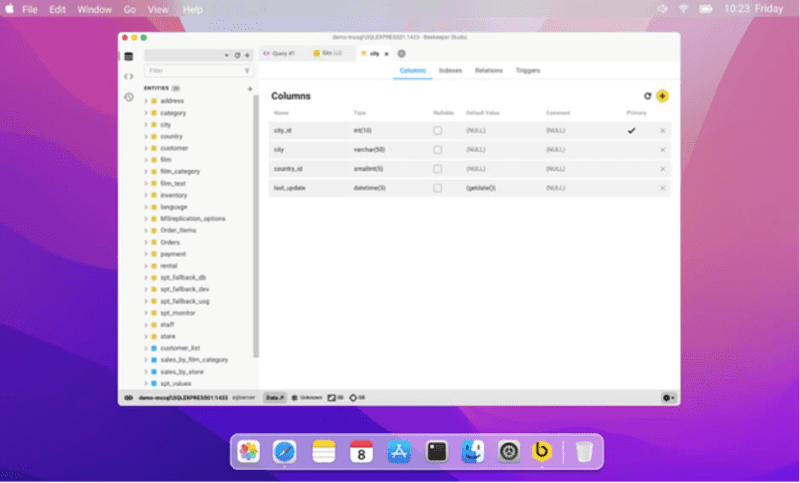Image resolution: width=800 pixels, height=483 pixels.
Task: Refresh the Columns table view
Action: 648,96
